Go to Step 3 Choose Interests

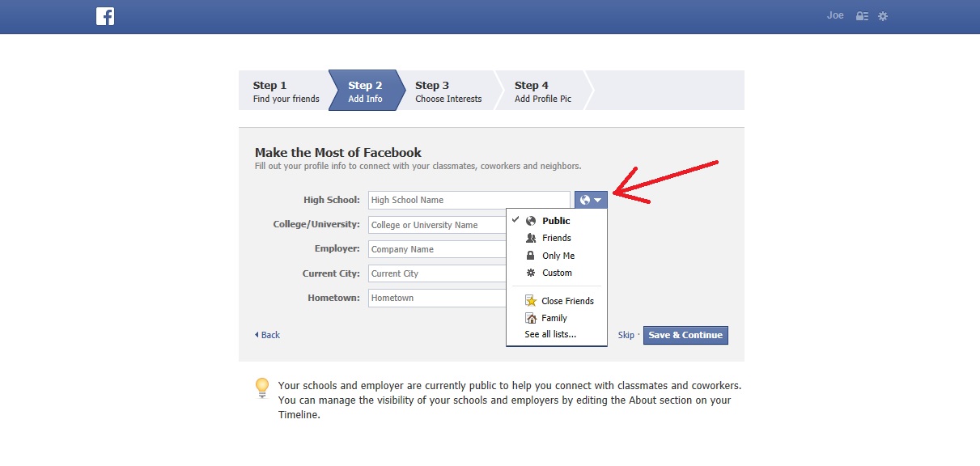click(448, 91)
